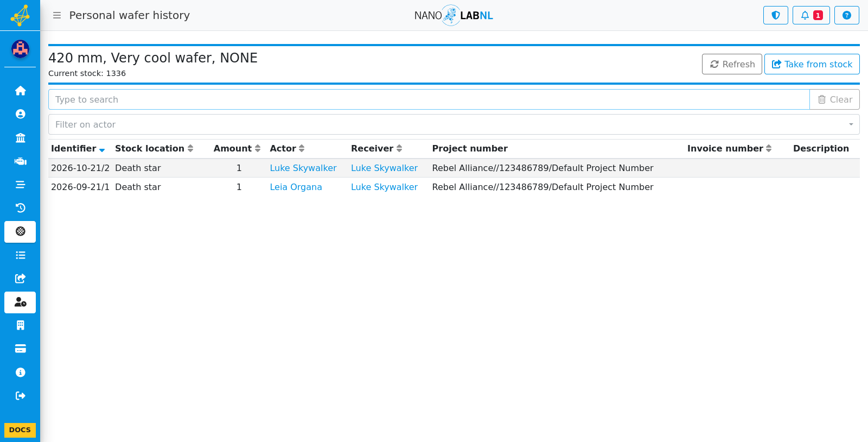Focus the Type to search field

(429, 99)
